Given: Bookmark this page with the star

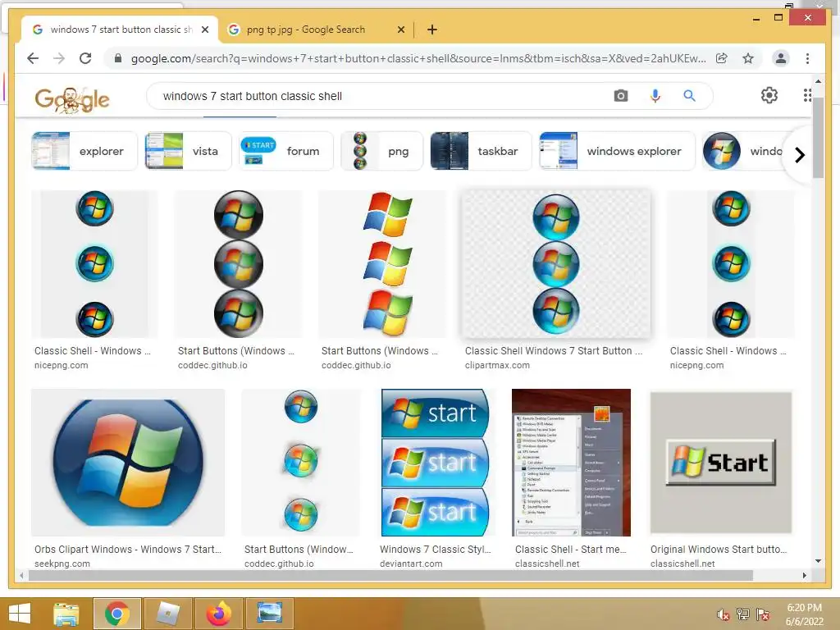Looking at the screenshot, I should coord(748,58).
